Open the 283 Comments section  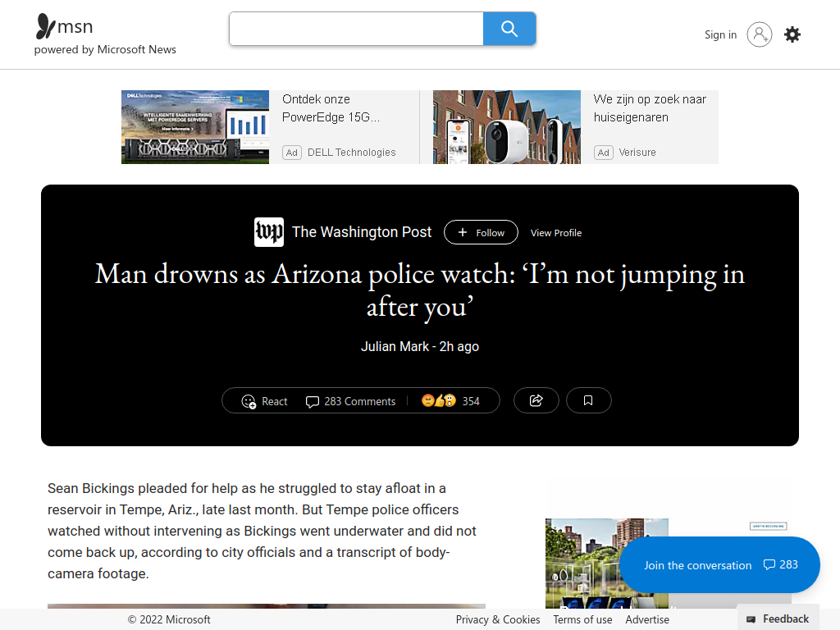(x=350, y=401)
